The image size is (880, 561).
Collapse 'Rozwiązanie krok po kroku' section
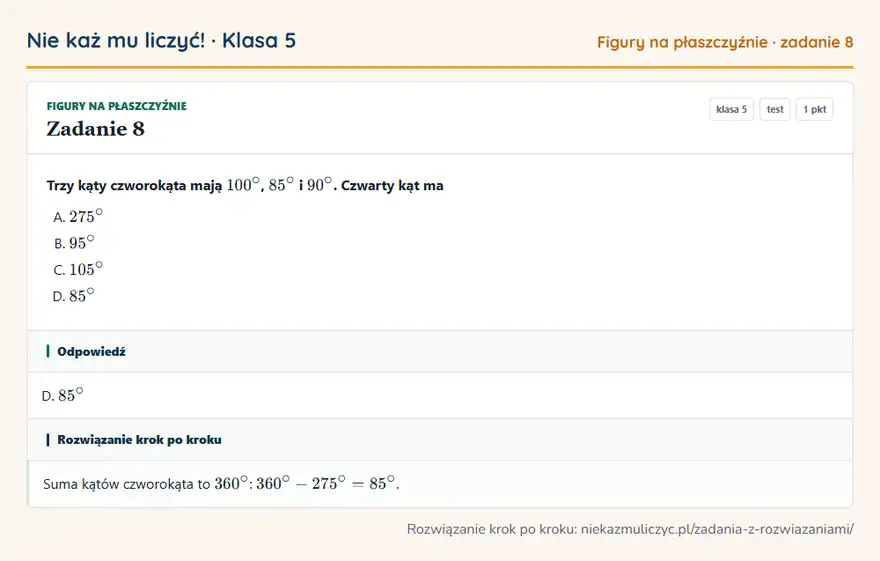point(440,439)
